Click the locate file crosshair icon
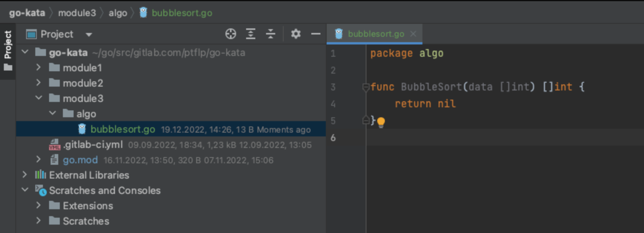Image resolution: width=644 pixels, height=233 pixels. pos(230,34)
